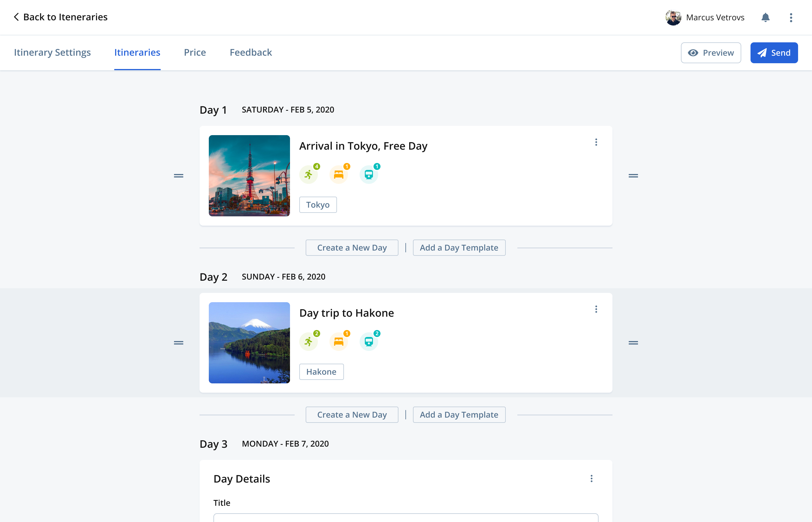812x522 pixels.
Task: Click the notification bell icon
Action: pos(765,17)
